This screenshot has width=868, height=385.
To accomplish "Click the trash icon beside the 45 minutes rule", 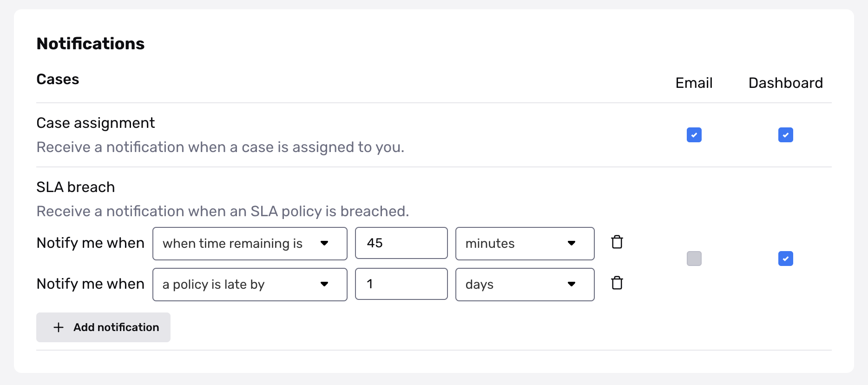I will point(617,242).
